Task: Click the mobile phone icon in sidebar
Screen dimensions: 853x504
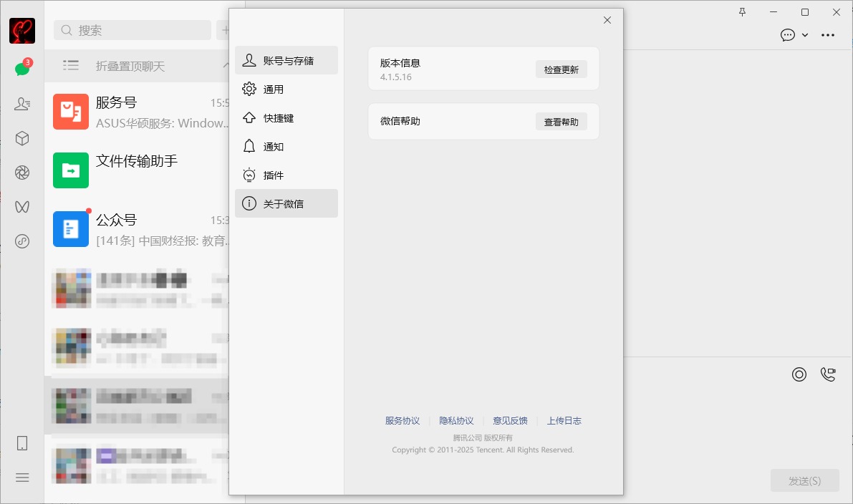Action: (21, 443)
